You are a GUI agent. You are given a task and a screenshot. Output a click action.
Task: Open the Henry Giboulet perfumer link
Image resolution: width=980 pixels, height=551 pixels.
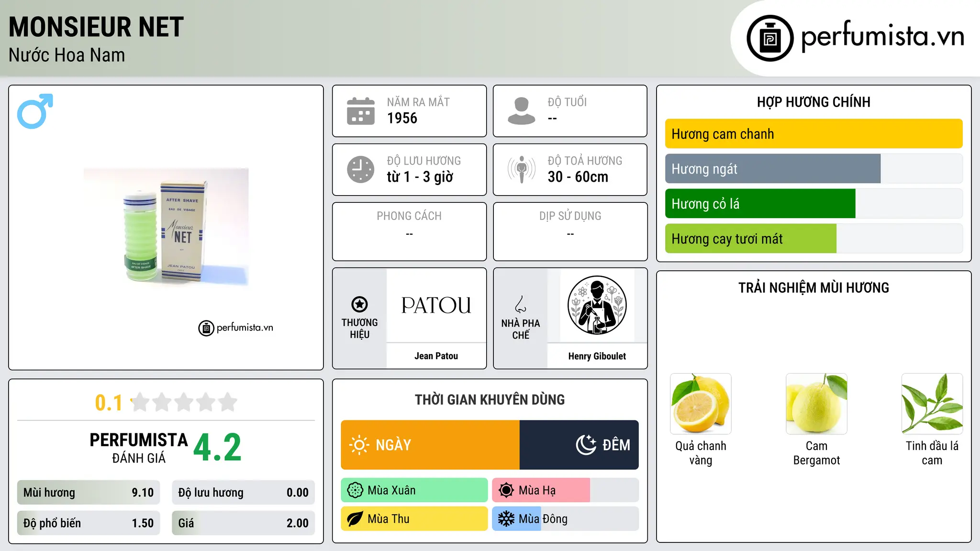pyautogui.click(x=597, y=356)
